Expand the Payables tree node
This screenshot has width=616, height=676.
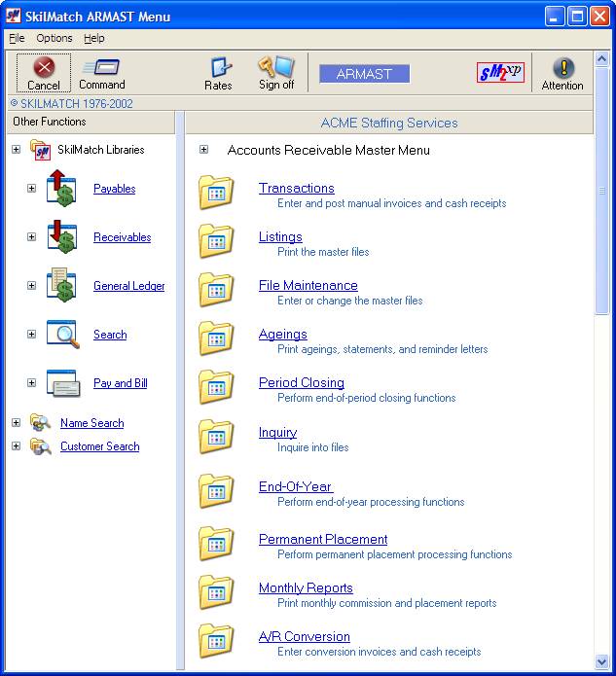31,189
